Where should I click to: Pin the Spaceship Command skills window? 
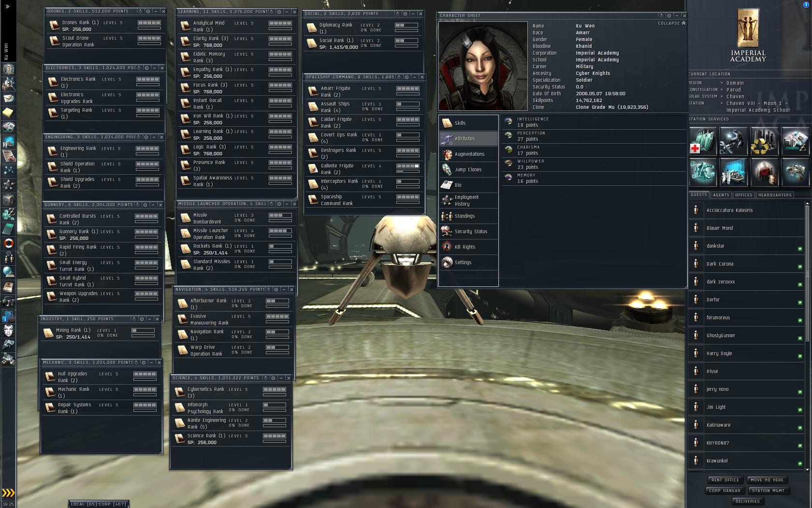tap(406, 77)
